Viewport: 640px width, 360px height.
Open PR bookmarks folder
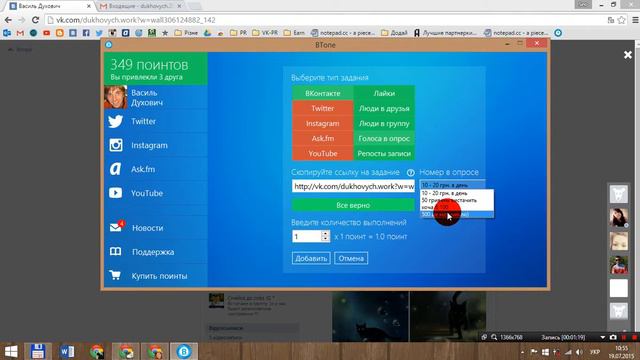(x=238, y=33)
